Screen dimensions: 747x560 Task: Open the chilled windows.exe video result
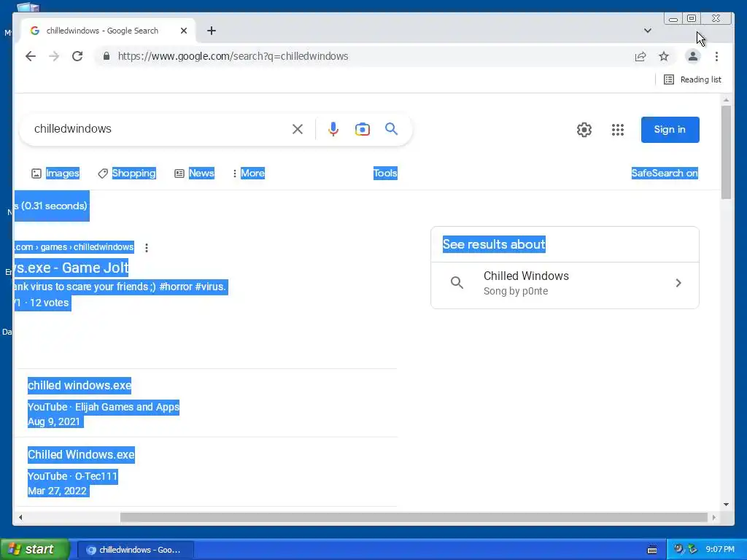pyautogui.click(x=80, y=385)
